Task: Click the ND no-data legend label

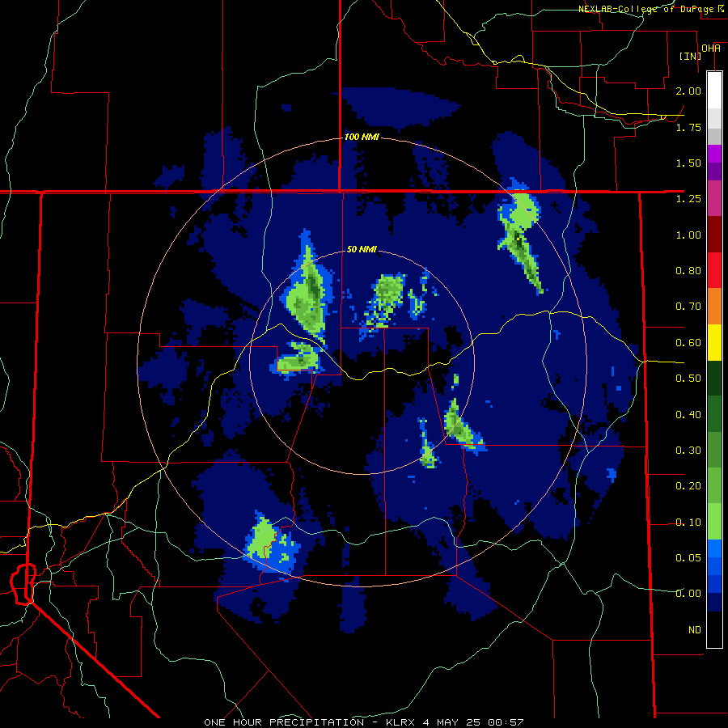Action: pos(695,630)
